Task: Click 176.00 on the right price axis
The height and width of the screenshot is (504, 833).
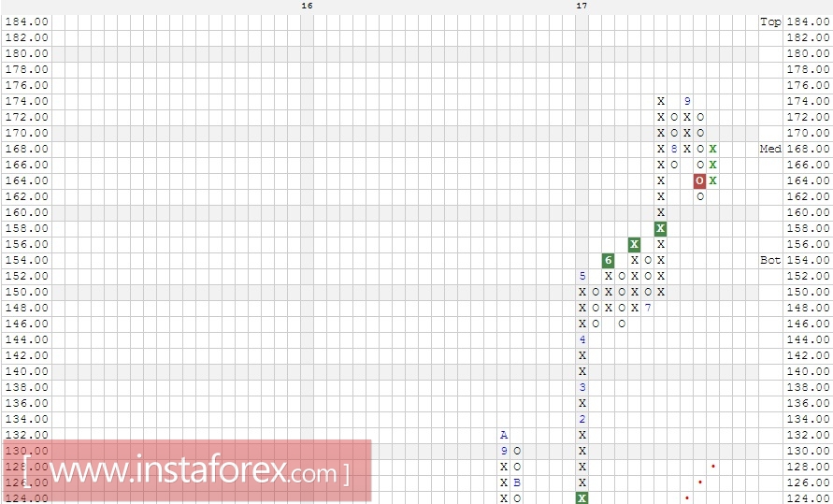Action: coord(808,85)
